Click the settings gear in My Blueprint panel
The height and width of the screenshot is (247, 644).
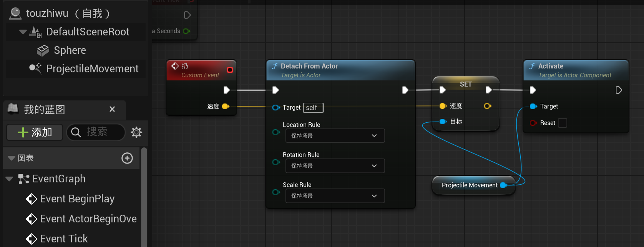(136, 132)
